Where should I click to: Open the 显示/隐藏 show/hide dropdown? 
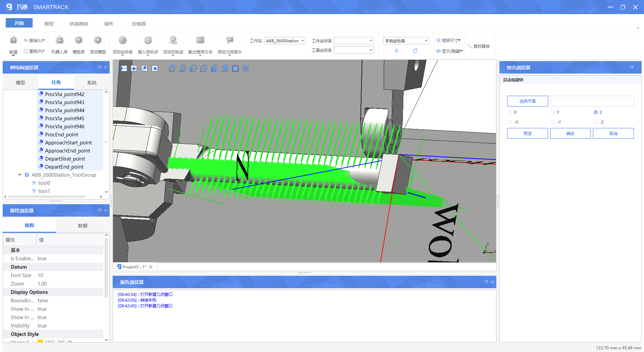(x=450, y=51)
